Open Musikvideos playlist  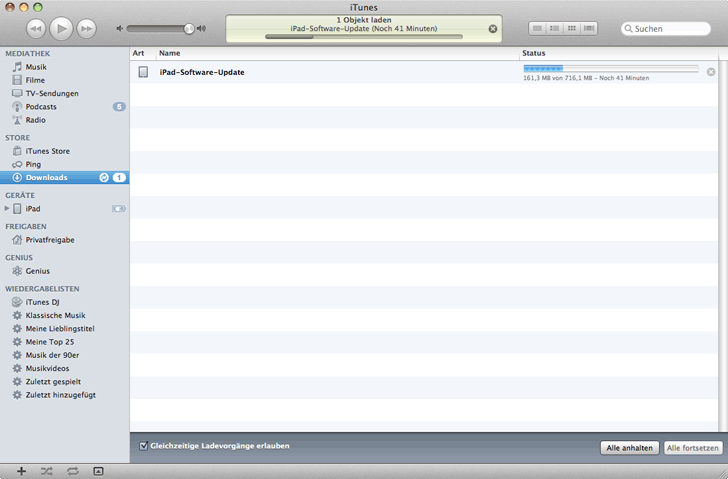[47, 369]
